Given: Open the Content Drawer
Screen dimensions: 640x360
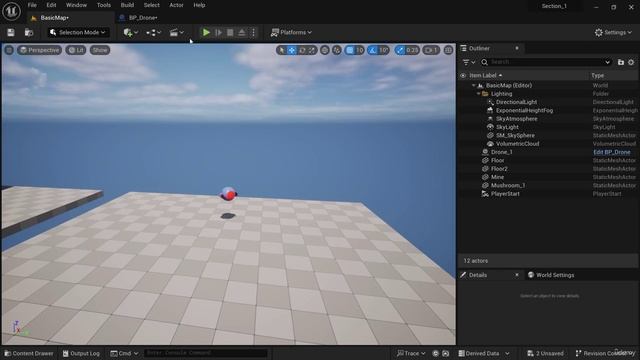Looking at the screenshot, I should click(x=29, y=353).
